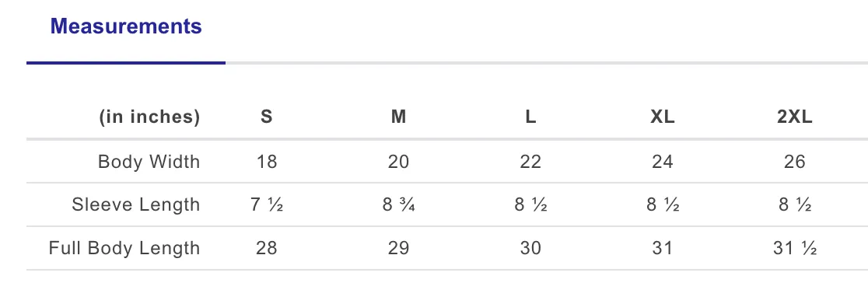868x304 pixels.
Task: Click the Full Body Length row label
Action: 124,248
